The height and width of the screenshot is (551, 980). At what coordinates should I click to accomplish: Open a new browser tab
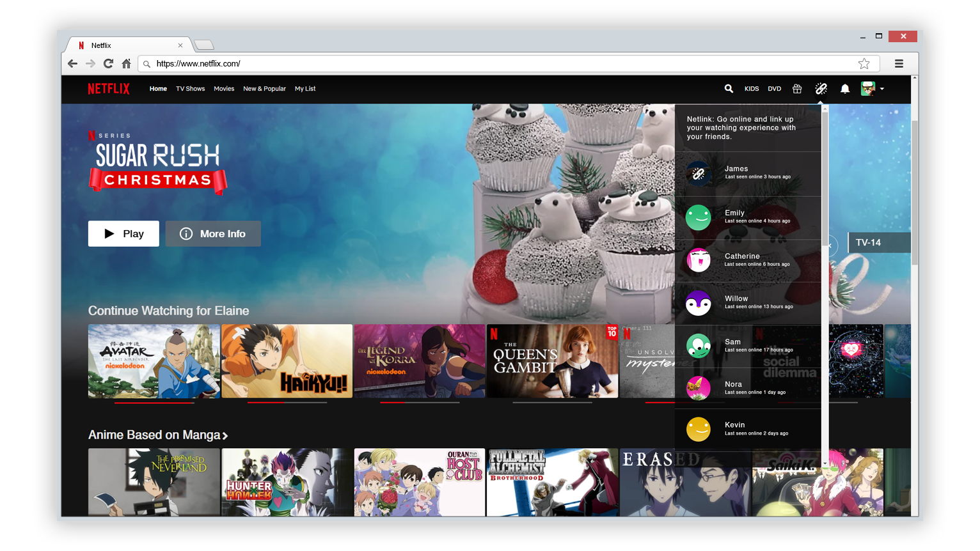(204, 45)
